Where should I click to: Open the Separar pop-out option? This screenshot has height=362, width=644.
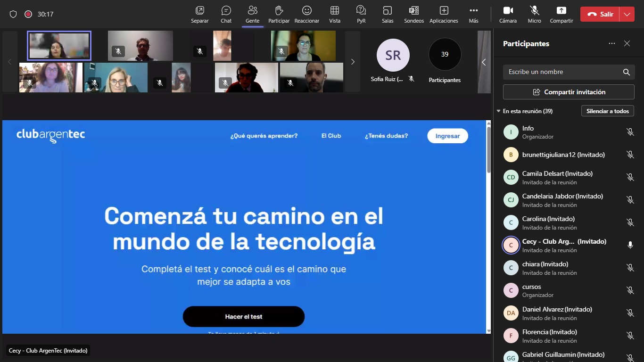point(200,14)
